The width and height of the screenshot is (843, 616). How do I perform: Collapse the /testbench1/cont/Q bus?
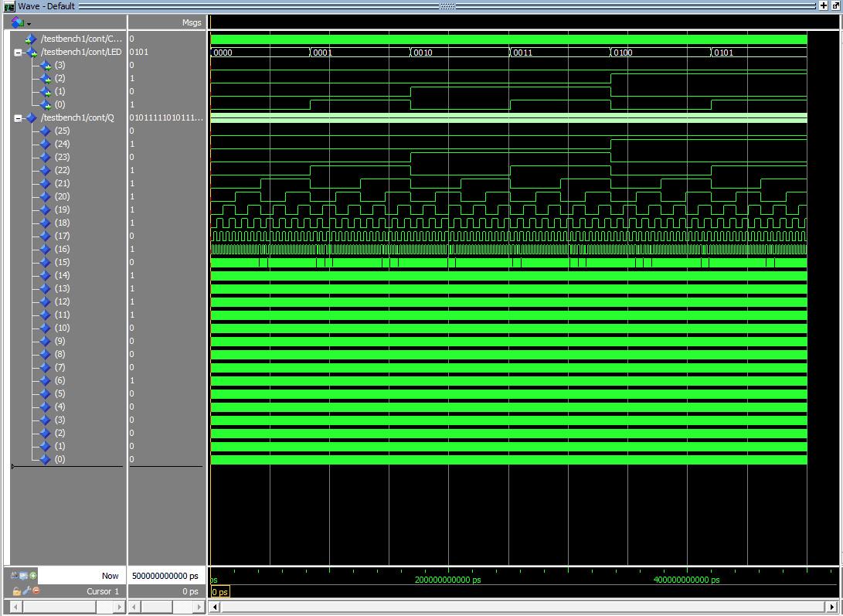pos(18,118)
